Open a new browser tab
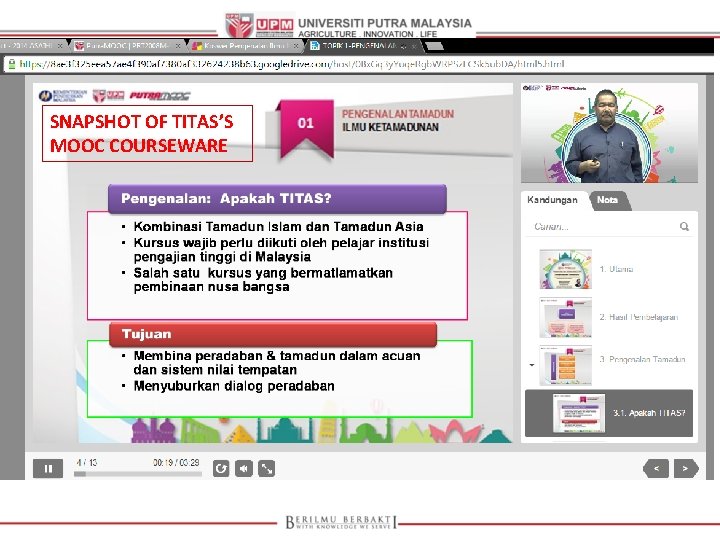Screen dimensions: 720x540 click(434, 45)
